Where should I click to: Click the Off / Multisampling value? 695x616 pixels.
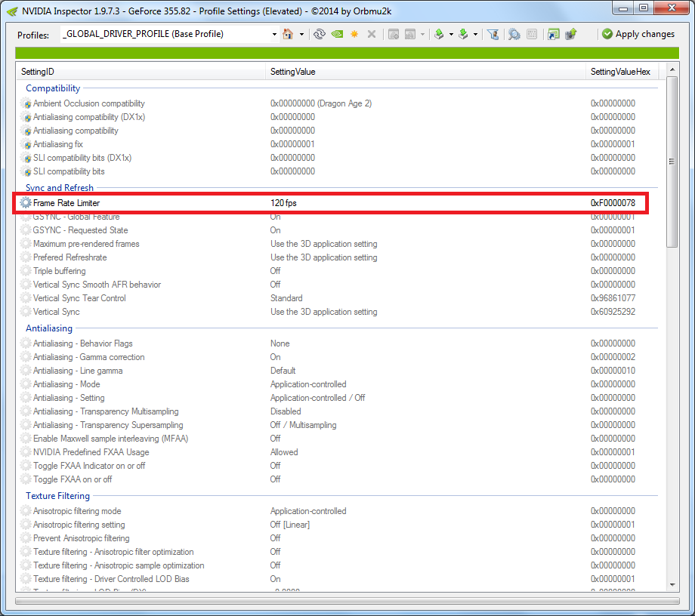303,425
